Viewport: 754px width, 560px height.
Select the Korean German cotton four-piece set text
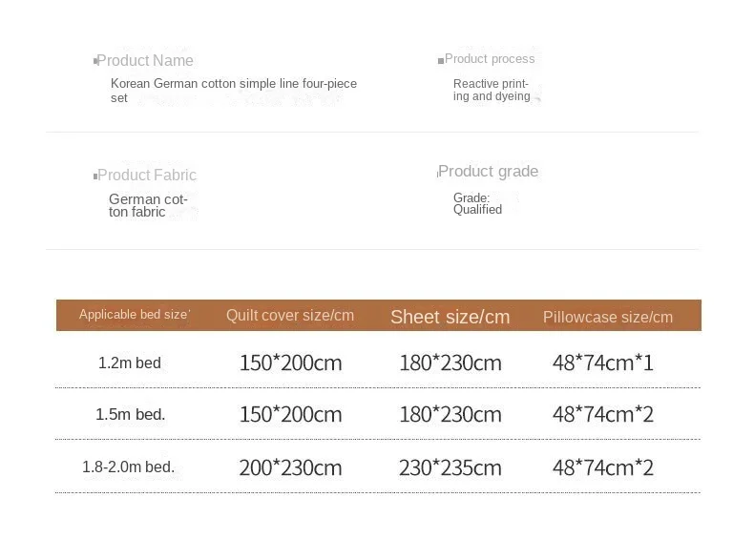pyautogui.click(x=233, y=91)
